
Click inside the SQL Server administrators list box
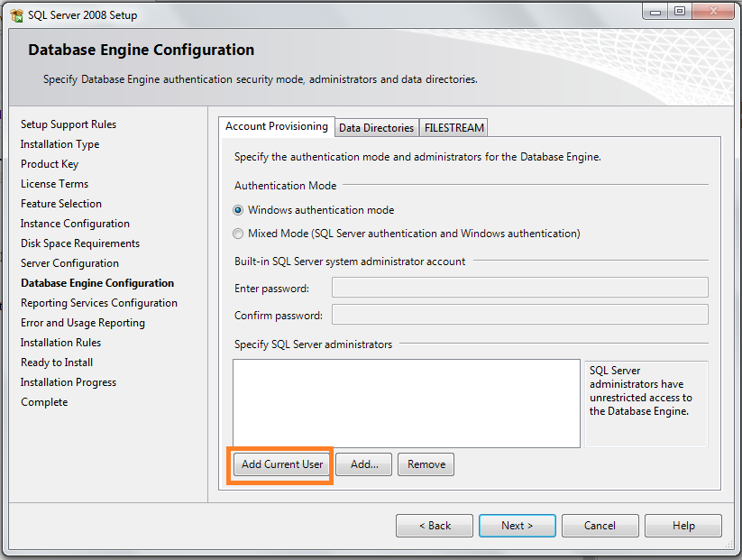point(407,403)
